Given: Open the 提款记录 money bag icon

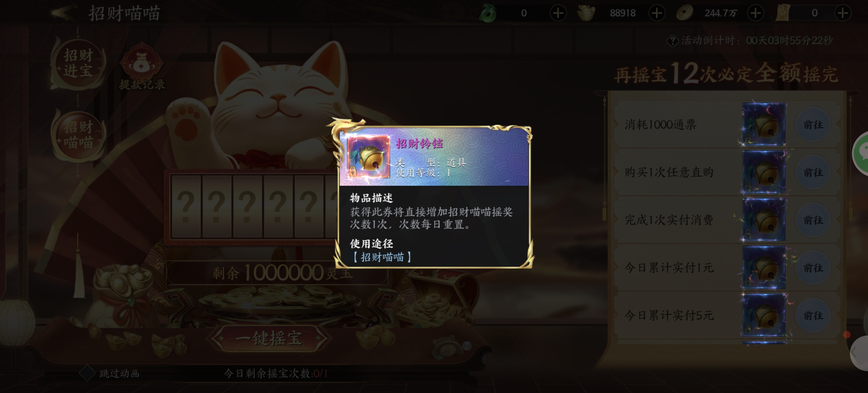Looking at the screenshot, I should coord(142,62).
